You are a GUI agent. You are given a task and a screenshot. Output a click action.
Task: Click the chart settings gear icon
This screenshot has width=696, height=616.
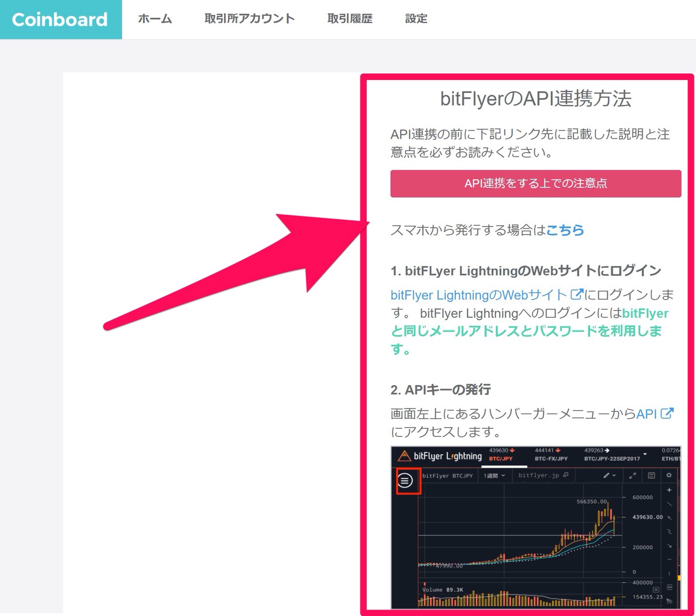(x=669, y=476)
